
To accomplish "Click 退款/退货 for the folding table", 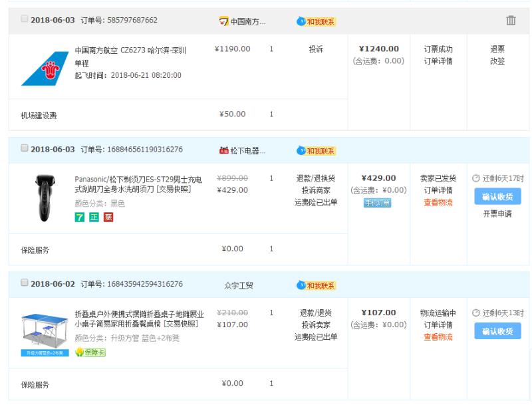I will (x=316, y=313).
